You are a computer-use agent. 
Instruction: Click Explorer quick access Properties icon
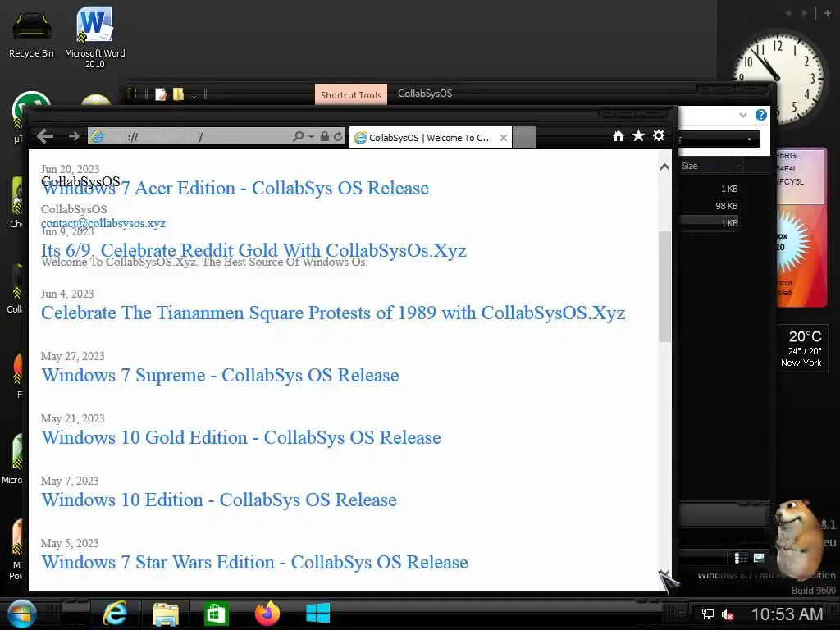coord(161,94)
